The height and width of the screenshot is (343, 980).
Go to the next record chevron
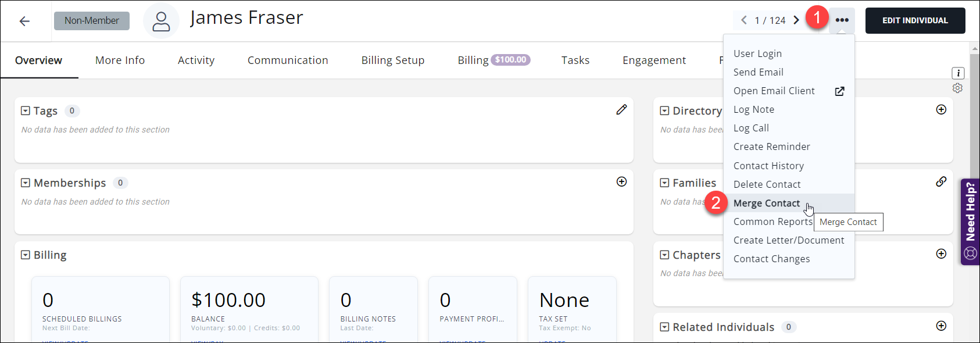(796, 20)
